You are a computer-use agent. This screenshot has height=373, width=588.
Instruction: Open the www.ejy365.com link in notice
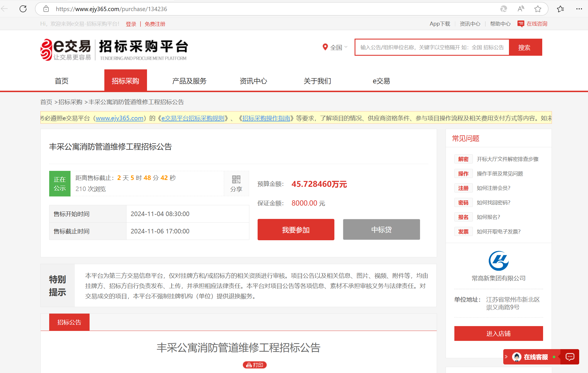tap(119, 118)
